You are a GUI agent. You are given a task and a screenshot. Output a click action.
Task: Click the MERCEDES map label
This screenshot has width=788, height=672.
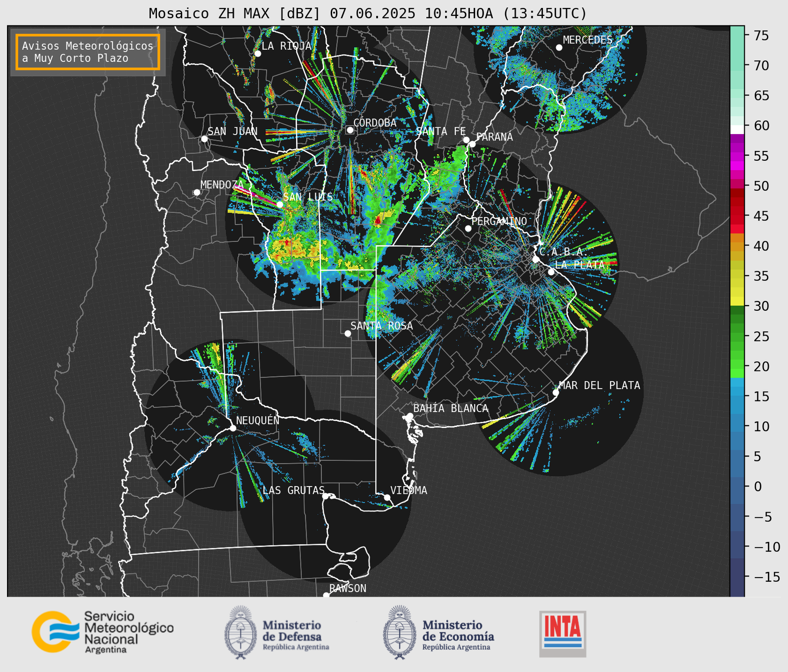pos(588,40)
